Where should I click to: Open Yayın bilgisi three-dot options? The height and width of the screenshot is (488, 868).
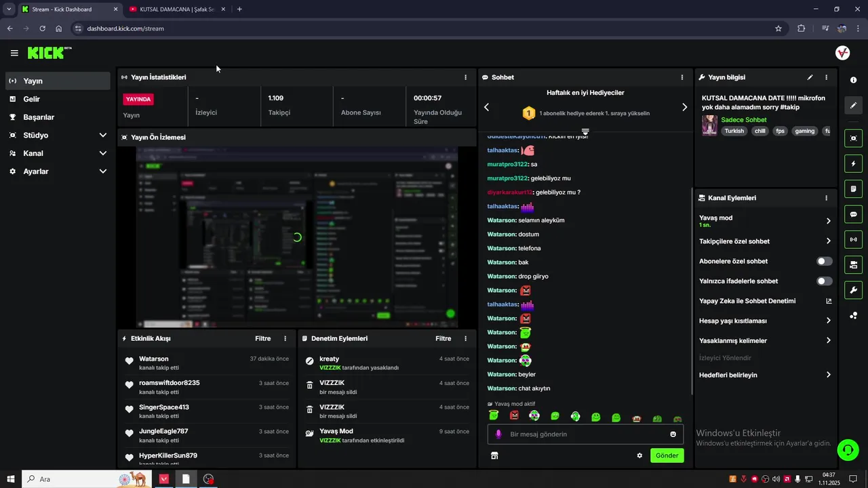tap(826, 77)
